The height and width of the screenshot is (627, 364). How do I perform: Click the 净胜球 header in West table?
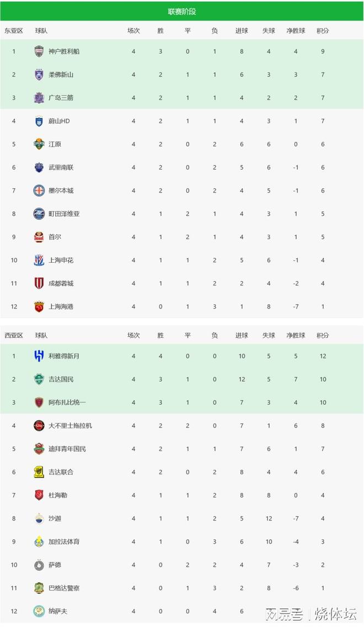pos(296,335)
